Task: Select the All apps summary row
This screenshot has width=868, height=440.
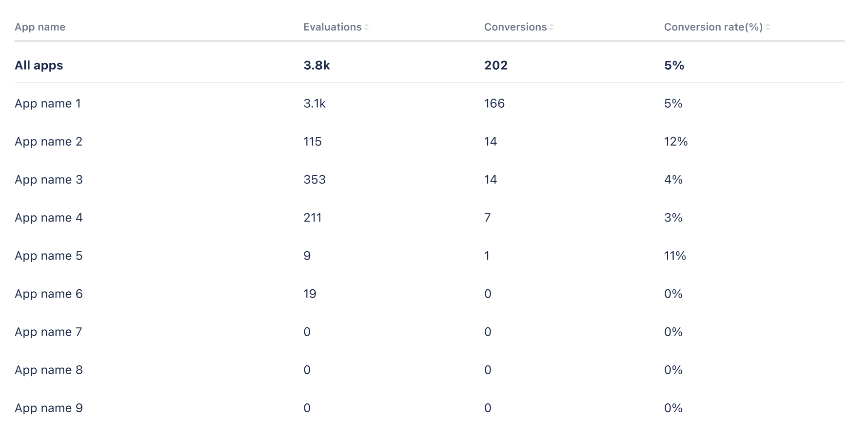Action: [x=39, y=65]
